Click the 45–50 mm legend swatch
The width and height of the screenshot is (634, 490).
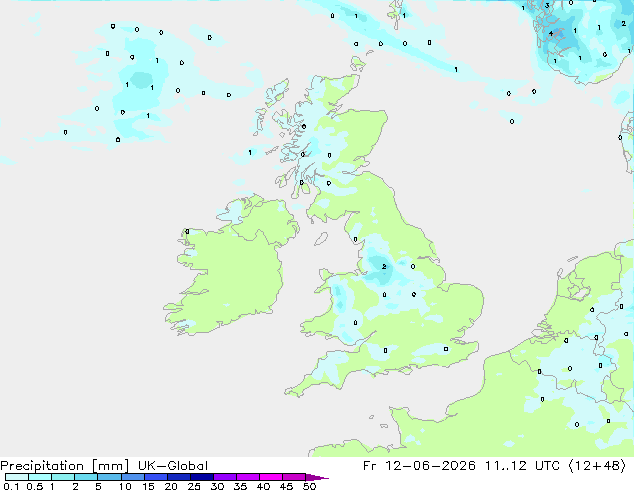pyautogui.click(x=294, y=477)
